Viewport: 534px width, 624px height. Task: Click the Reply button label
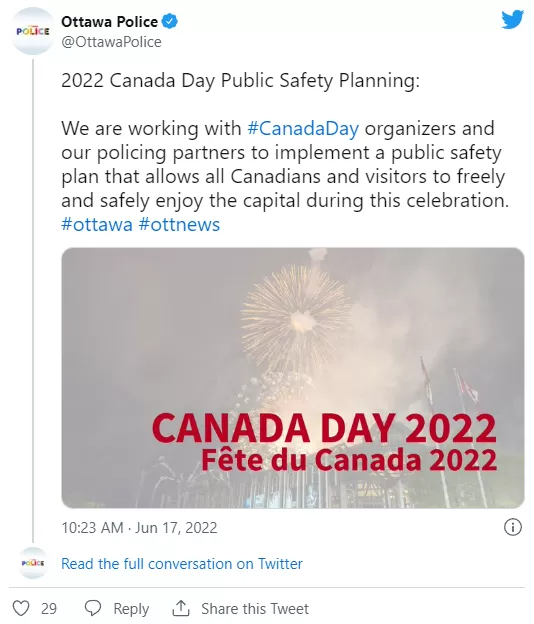coord(131,609)
